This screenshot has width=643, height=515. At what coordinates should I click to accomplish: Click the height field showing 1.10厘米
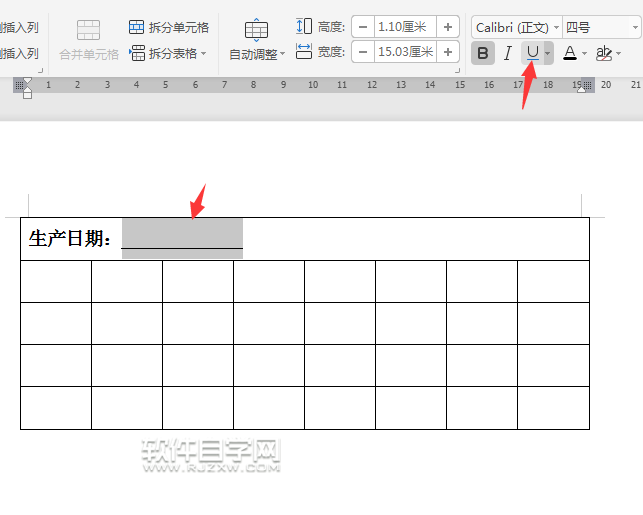tap(405, 27)
